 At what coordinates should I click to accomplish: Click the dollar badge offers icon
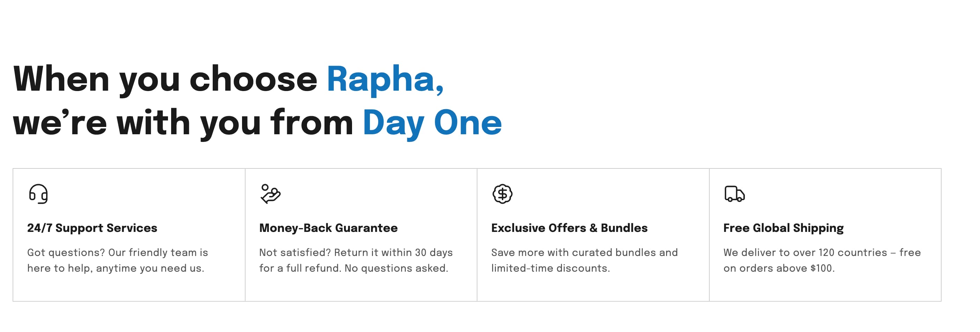(502, 194)
